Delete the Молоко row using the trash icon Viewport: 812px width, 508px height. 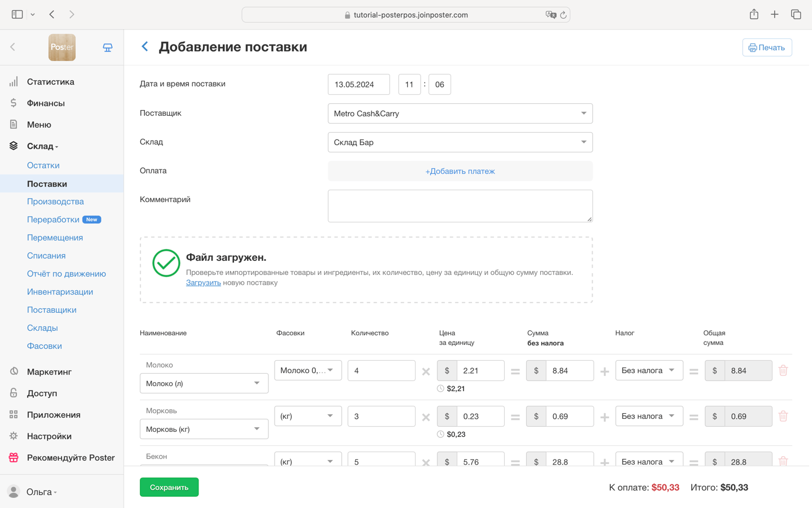[x=783, y=370]
